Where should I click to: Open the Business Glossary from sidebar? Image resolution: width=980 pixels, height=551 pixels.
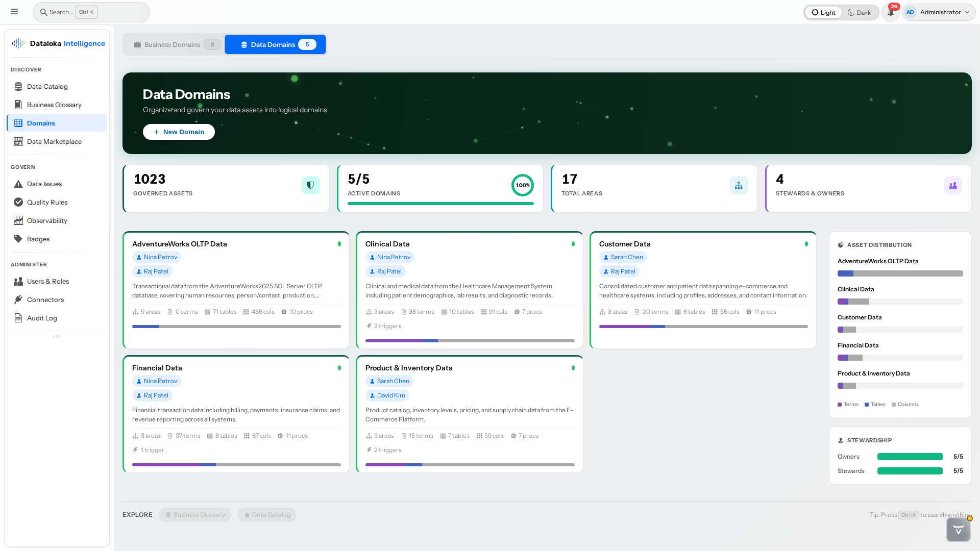tap(54, 105)
